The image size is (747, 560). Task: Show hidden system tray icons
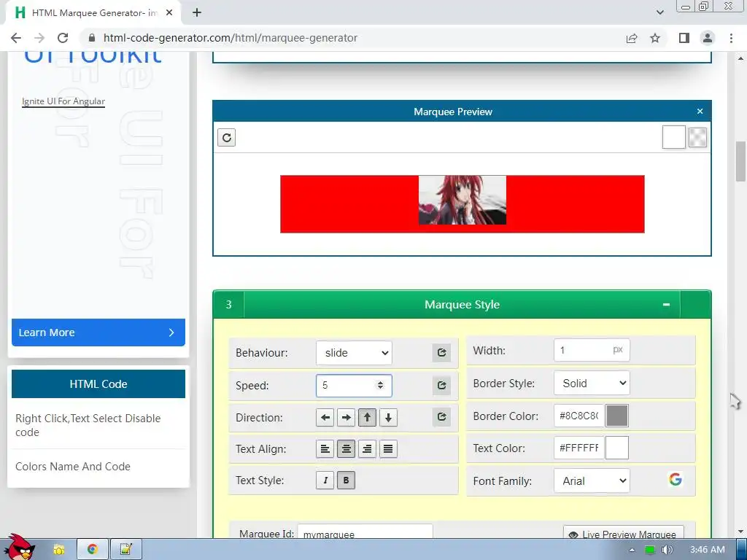click(632, 550)
